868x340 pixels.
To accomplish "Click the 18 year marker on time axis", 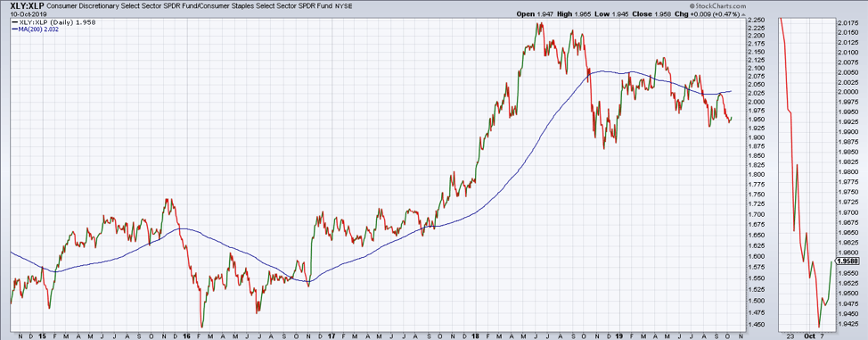I will coord(475,336).
